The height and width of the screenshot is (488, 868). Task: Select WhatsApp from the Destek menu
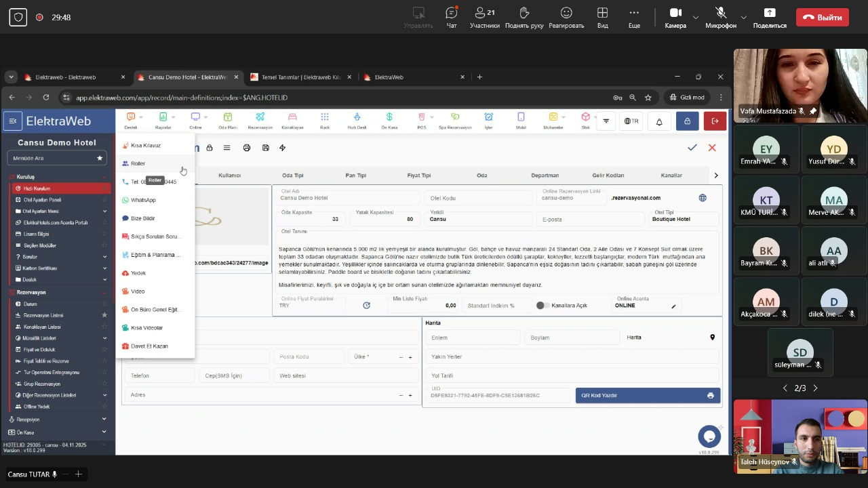click(143, 200)
